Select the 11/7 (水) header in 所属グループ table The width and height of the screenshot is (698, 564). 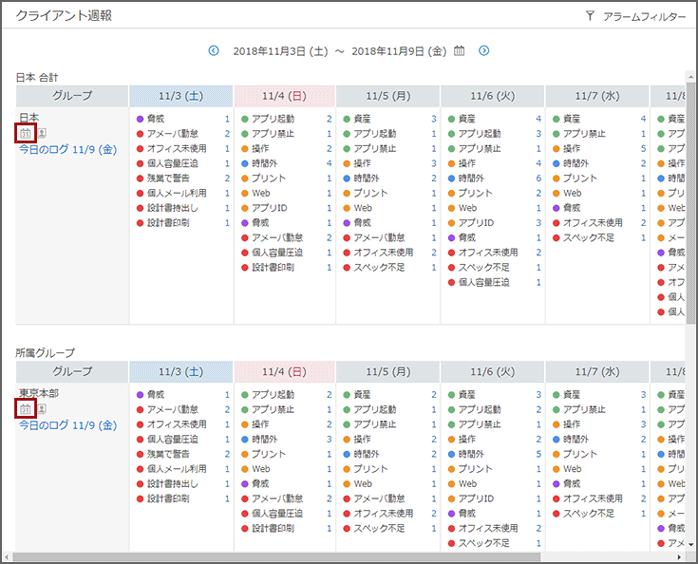pyautogui.click(x=597, y=371)
